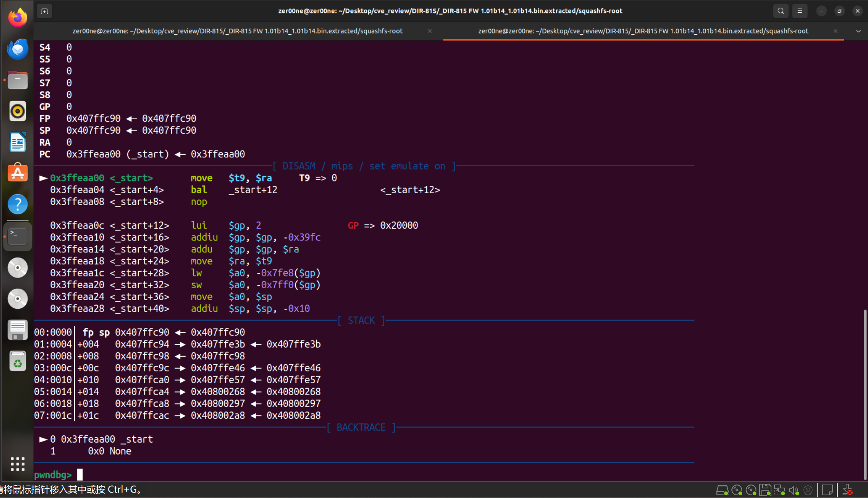Screen dimensions: 868x498
Task: Click the RA register row
Action: [55, 142]
